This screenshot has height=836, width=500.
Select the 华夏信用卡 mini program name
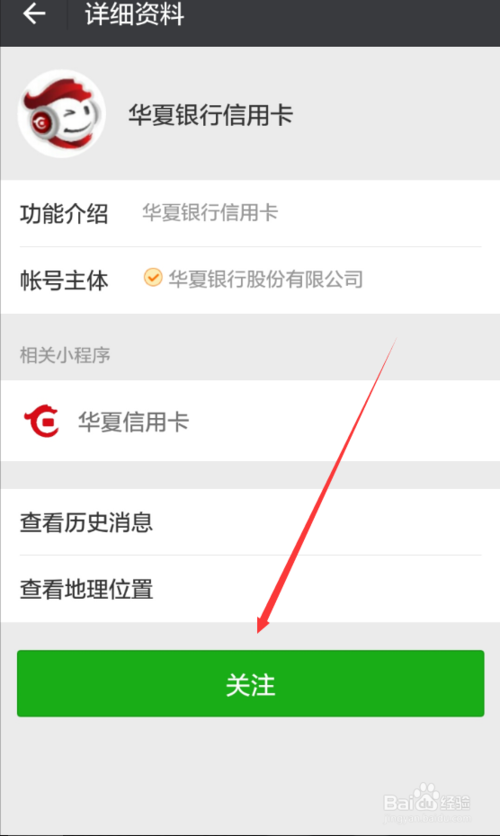[x=133, y=422]
